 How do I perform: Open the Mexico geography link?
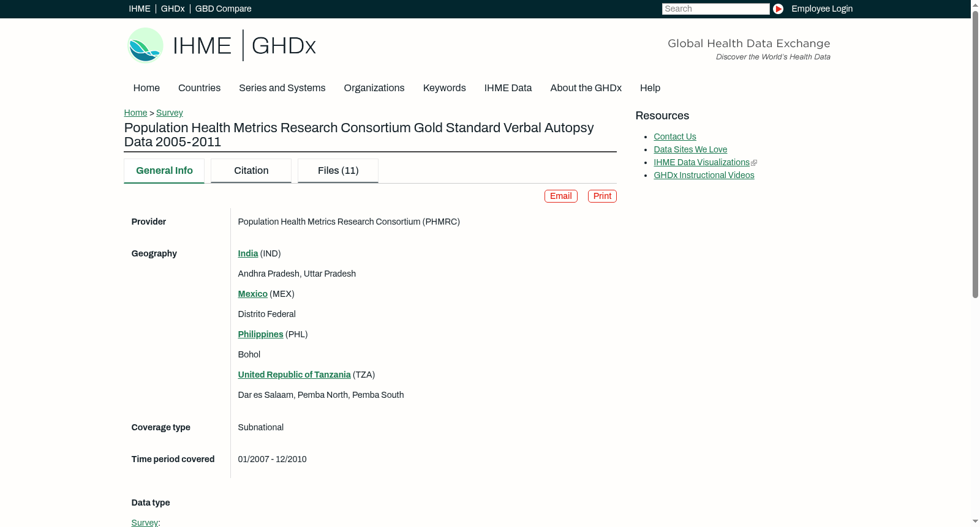(x=252, y=294)
